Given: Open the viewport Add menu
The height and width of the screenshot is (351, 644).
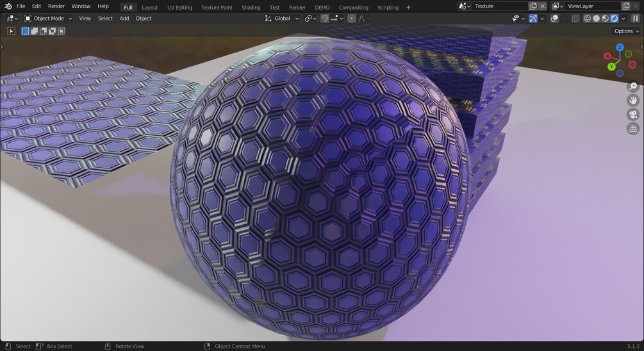Looking at the screenshot, I should point(124,19).
